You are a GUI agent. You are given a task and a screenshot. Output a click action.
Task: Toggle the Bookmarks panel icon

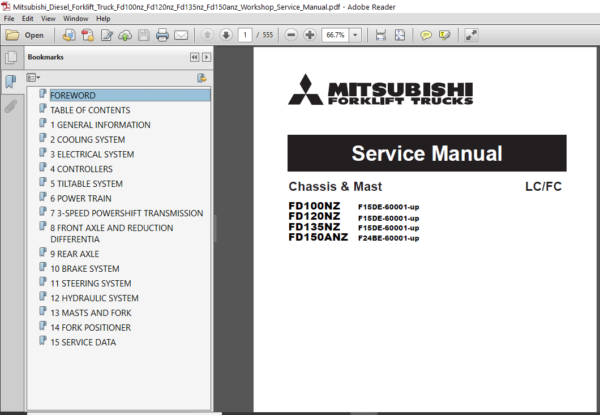pyautogui.click(x=11, y=81)
